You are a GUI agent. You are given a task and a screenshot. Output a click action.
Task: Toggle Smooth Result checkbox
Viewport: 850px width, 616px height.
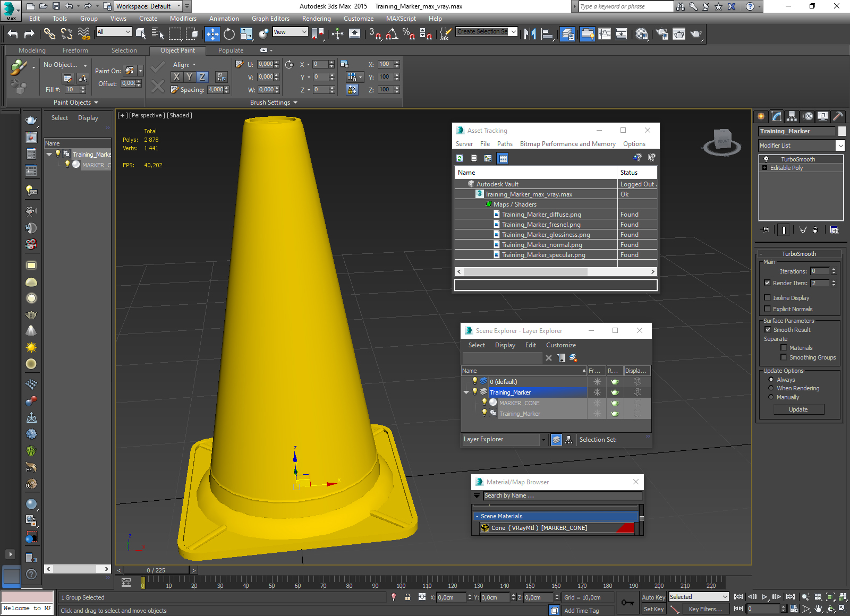768,330
